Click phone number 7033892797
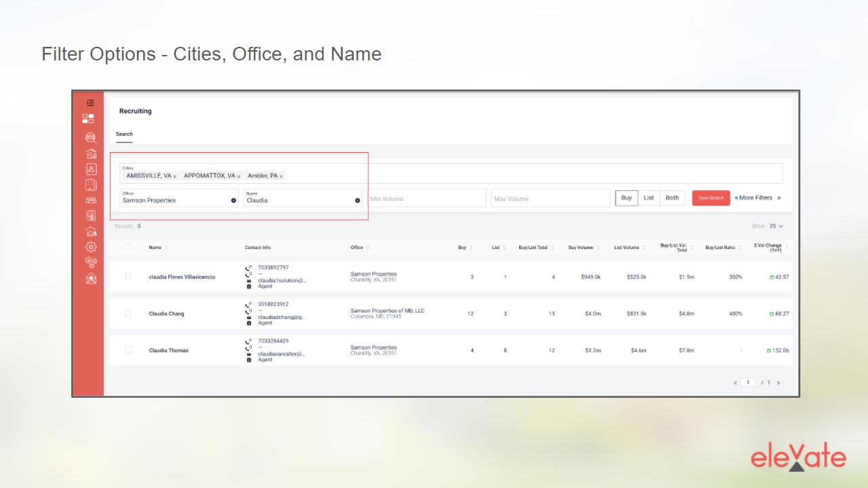Viewport: 868px width, 488px height. pyautogui.click(x=273, y=267)
